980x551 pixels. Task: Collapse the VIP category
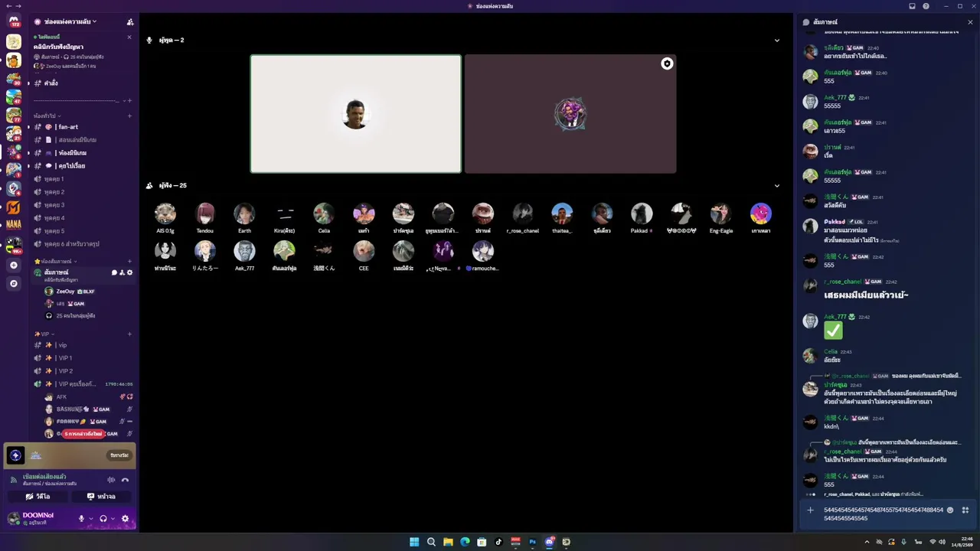coord(44,334)
